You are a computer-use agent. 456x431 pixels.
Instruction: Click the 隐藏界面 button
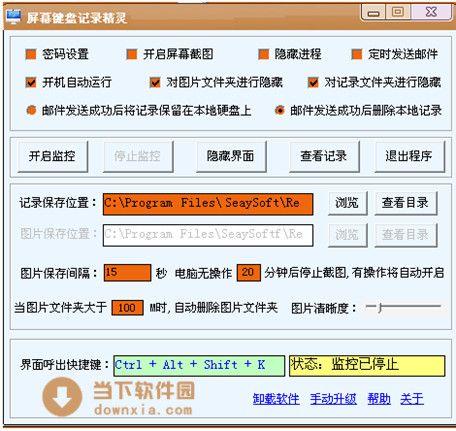(231, 156)
